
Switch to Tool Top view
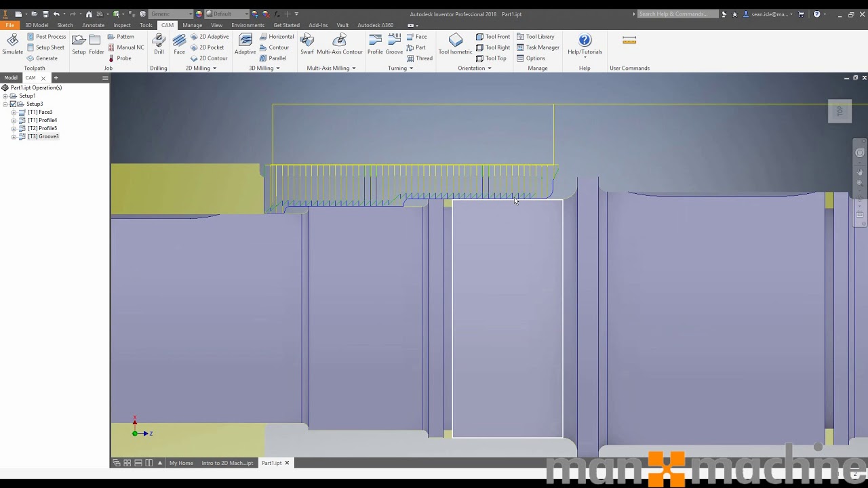tap(492, 58)
